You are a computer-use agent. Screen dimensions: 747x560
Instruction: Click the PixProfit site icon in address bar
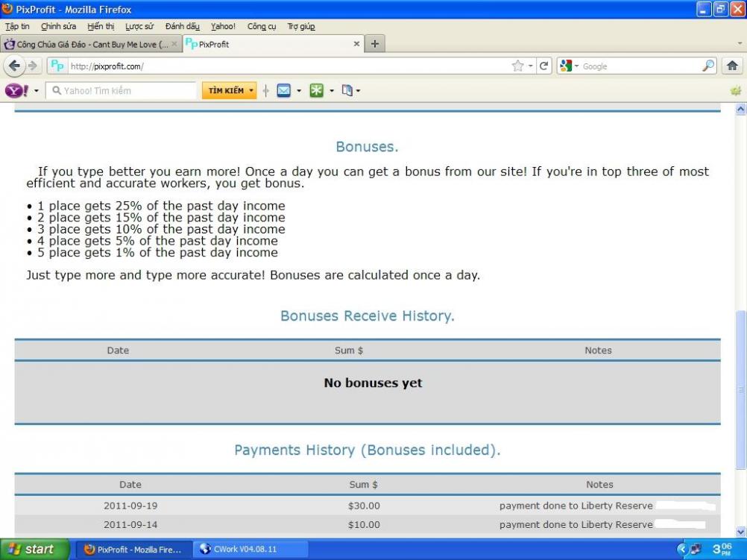tap(57, 66)
